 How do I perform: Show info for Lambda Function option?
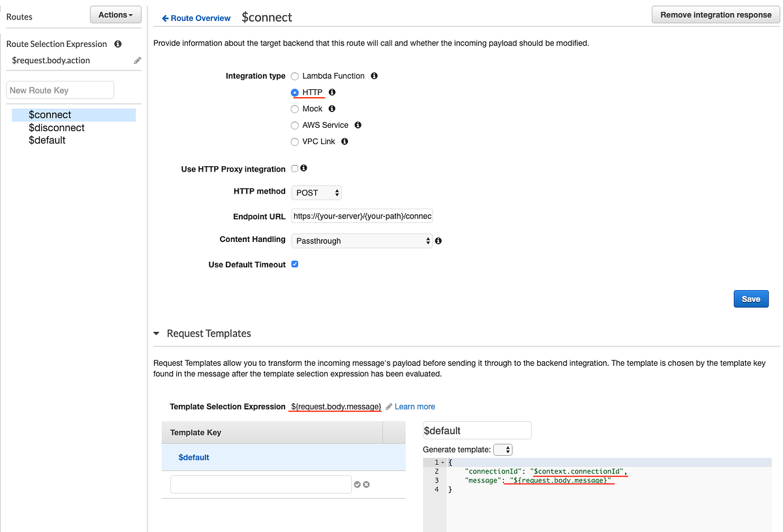(375, 76)
